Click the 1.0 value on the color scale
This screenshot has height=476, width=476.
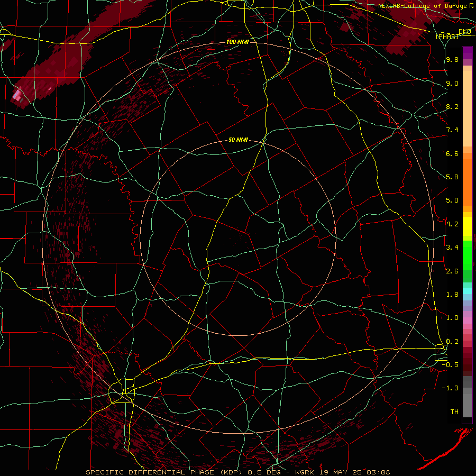click(x=452, y=318)
